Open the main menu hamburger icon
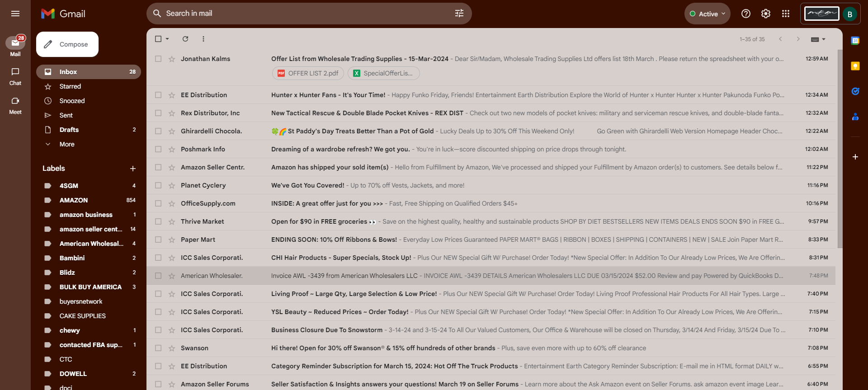The width and height of the screenshot is (868, 390). [15, 14]
